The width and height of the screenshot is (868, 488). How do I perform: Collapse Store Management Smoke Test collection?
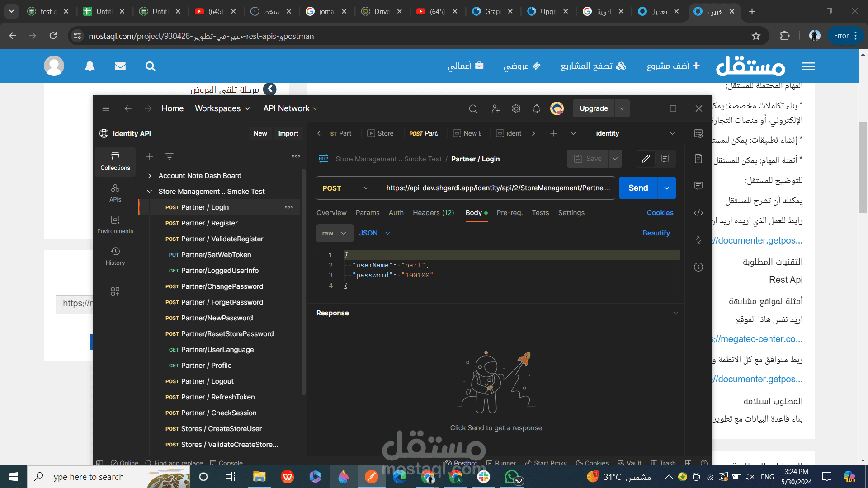point(150,192)
